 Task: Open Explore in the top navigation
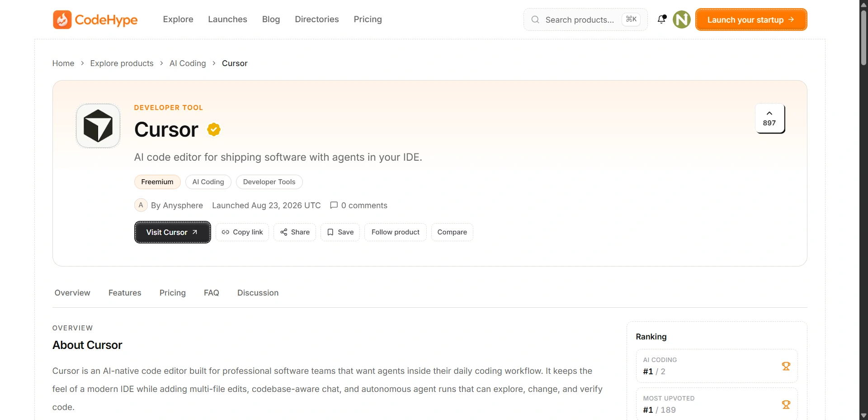tap(178, 19)
